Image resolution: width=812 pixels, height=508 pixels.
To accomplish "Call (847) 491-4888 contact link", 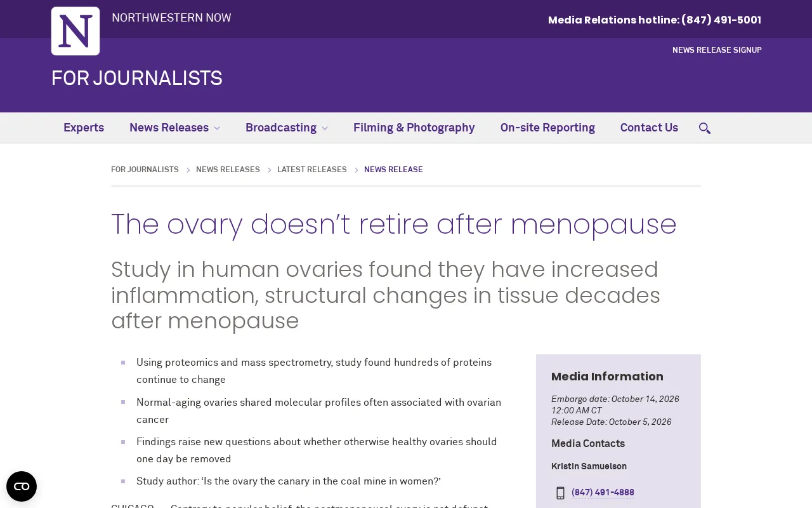I will [x=603, y=493].
